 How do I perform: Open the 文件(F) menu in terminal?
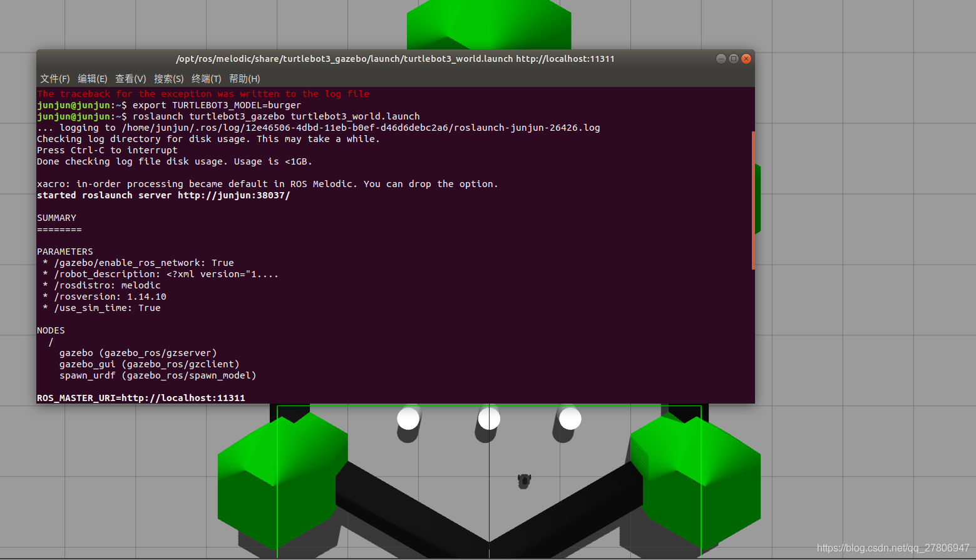click(x=55, y=79)
